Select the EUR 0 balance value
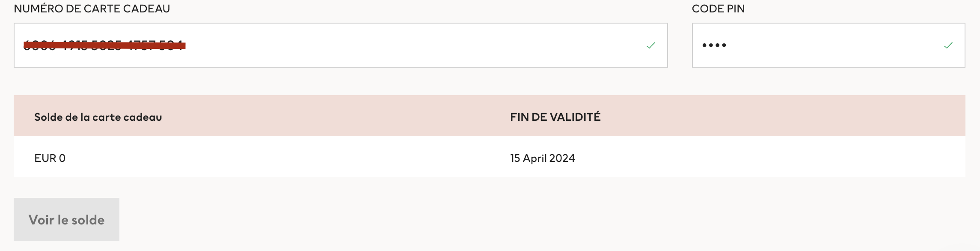This screenshot has width=980, height=251. click(x=50, y=158)
